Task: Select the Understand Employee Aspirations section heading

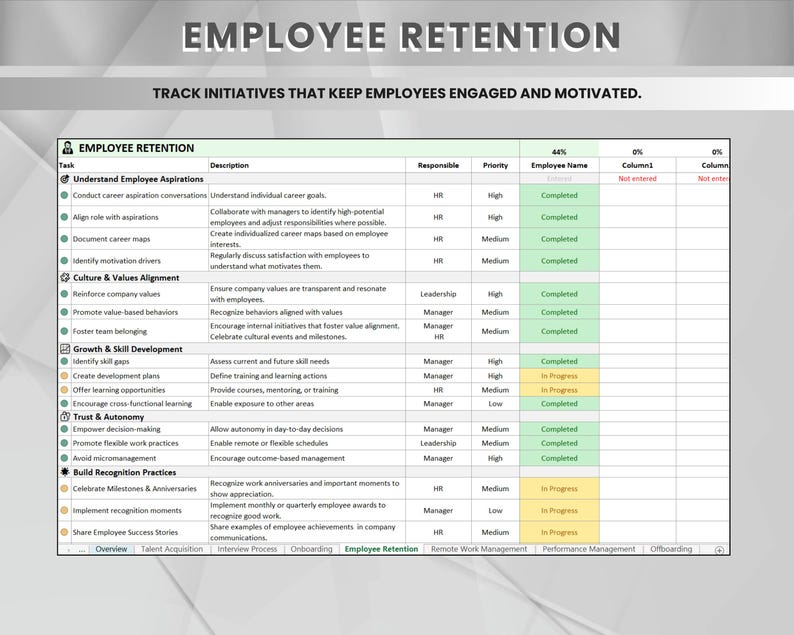Action: 138,179
